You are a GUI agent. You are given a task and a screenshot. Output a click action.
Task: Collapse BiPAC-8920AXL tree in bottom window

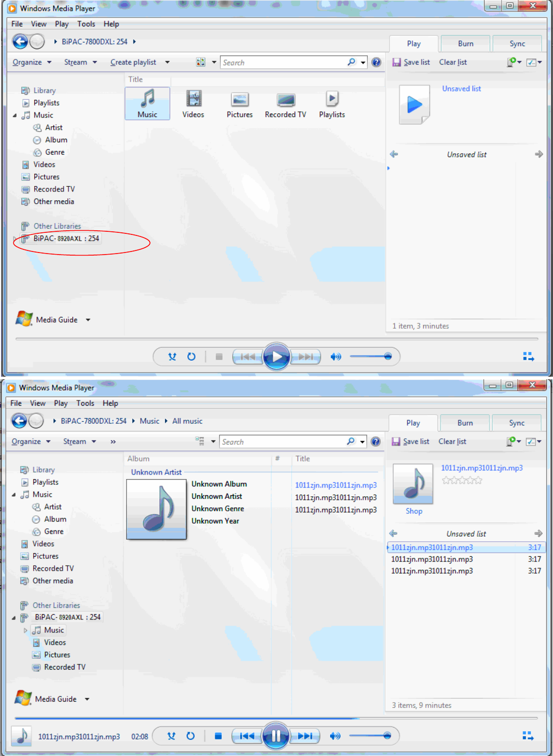14,617
